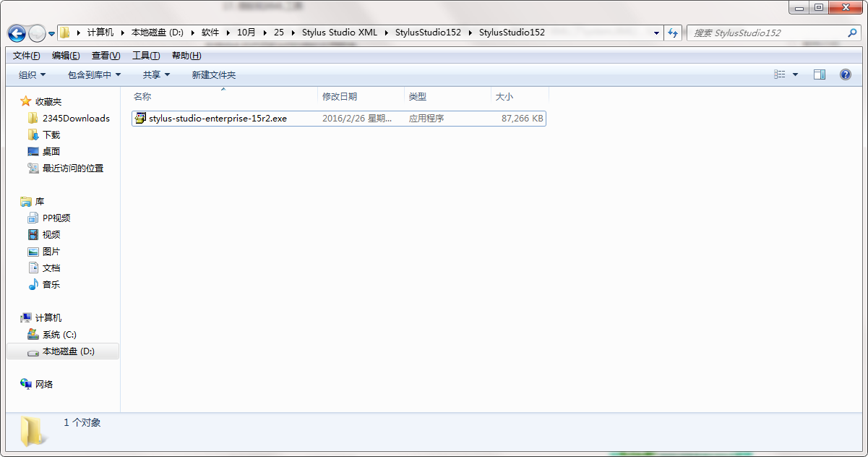
Task: Click the 下载 folder icon
Action: click(x=33, y=134)
